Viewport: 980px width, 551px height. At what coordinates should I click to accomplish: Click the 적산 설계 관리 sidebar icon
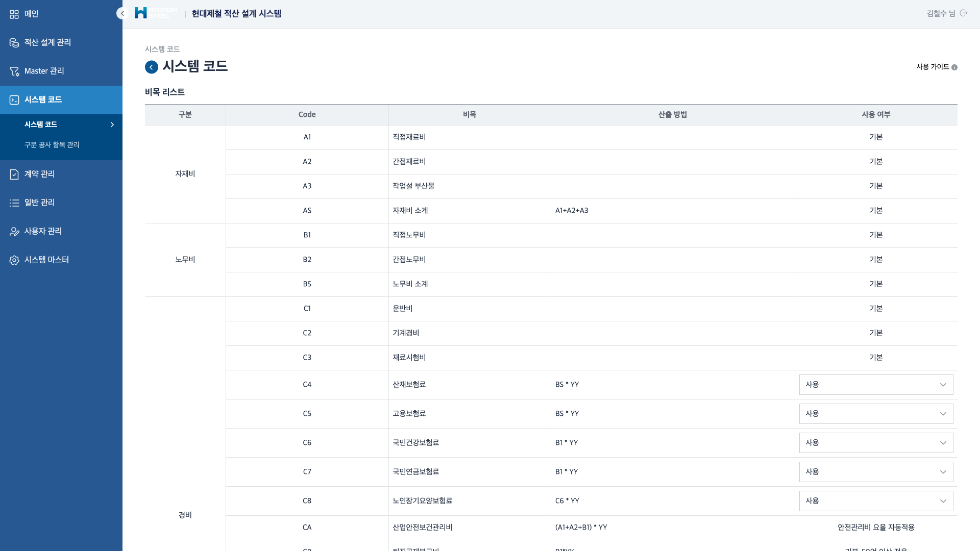(x=14, y=43)
